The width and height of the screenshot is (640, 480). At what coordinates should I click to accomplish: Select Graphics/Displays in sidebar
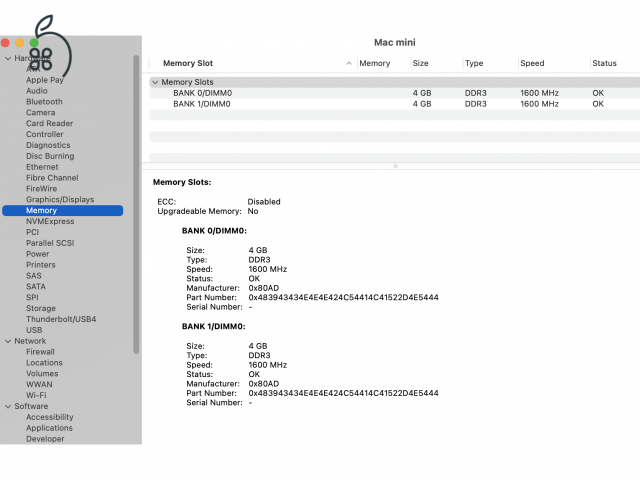(x=60, y=200)
